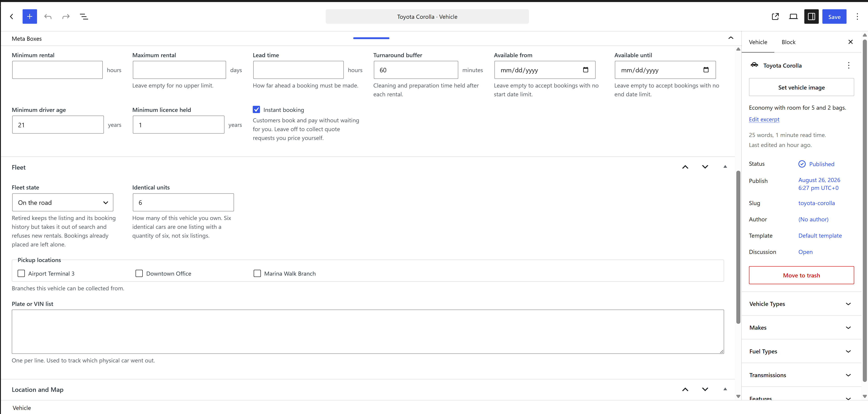The width and height of the screenshot is (868, 414).
Task: Click the Maximum rental days field
Action: click(x=179, y=70)
